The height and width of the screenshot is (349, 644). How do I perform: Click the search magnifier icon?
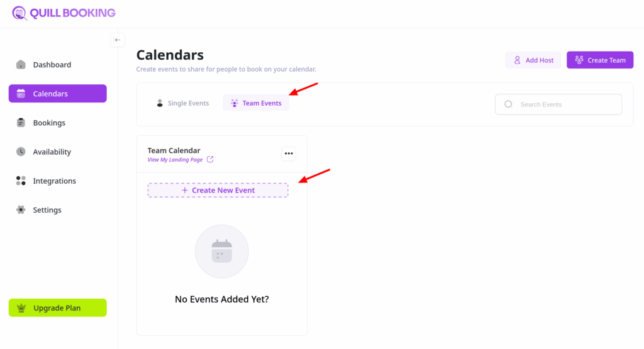point(508,104)
